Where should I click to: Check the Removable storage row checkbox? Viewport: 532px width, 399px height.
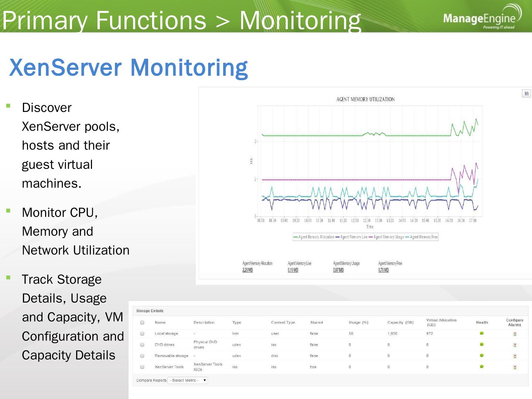pos(142,356)
